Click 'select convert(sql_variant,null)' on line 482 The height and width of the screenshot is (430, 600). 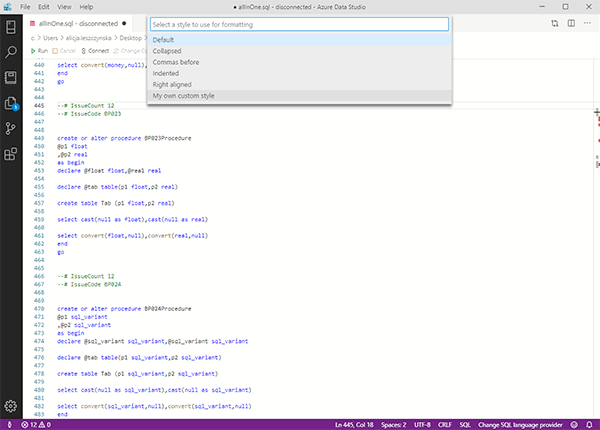click(111, 406)
